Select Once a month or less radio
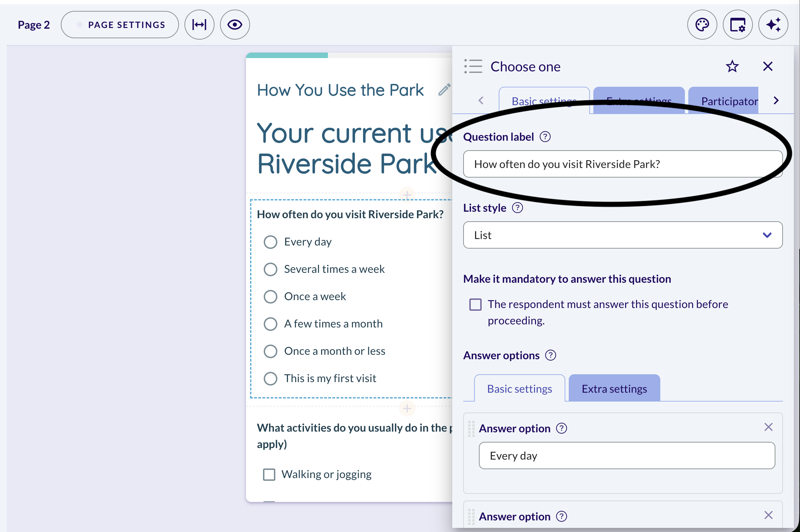 coord(270,351)
